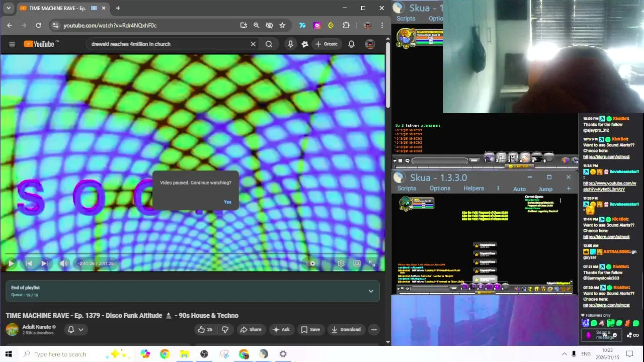Clear the YouTube search query
This screenshot has height=362, width=644.
(x=253, y=44)
